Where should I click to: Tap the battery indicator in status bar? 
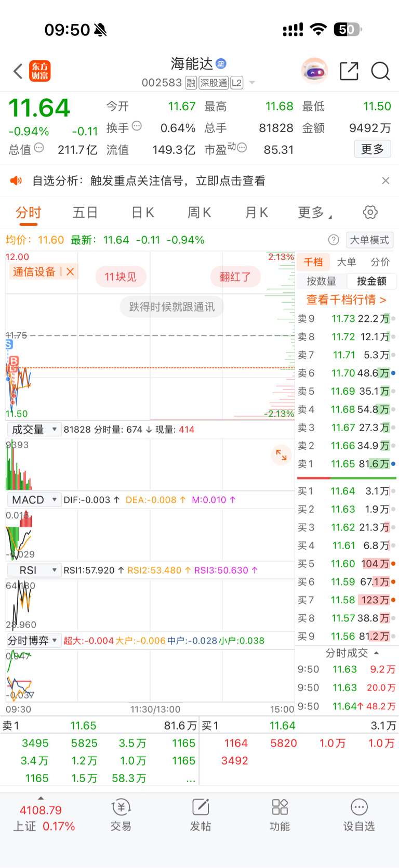[348, 29]
